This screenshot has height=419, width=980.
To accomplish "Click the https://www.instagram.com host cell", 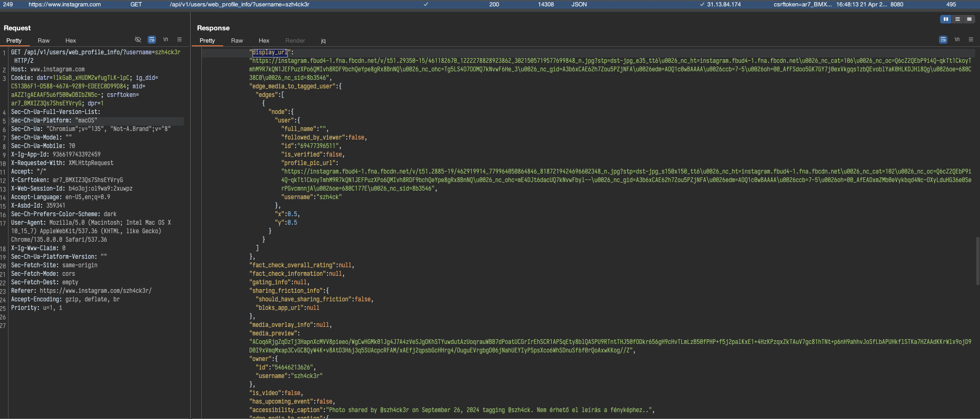I will pyautogui.click(x=64, y=4).
